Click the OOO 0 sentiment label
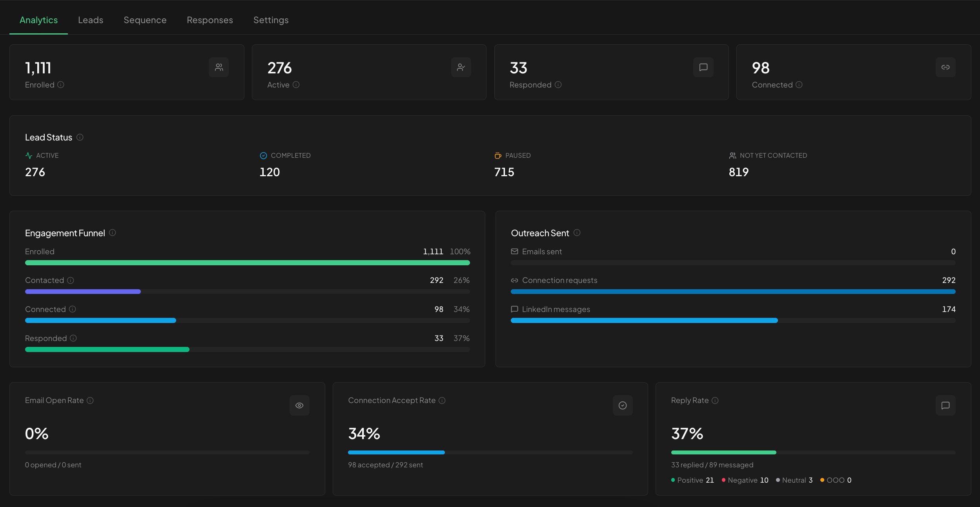Image resolution: width=980 pixels, height=507 pixels. tap(836, 480)
